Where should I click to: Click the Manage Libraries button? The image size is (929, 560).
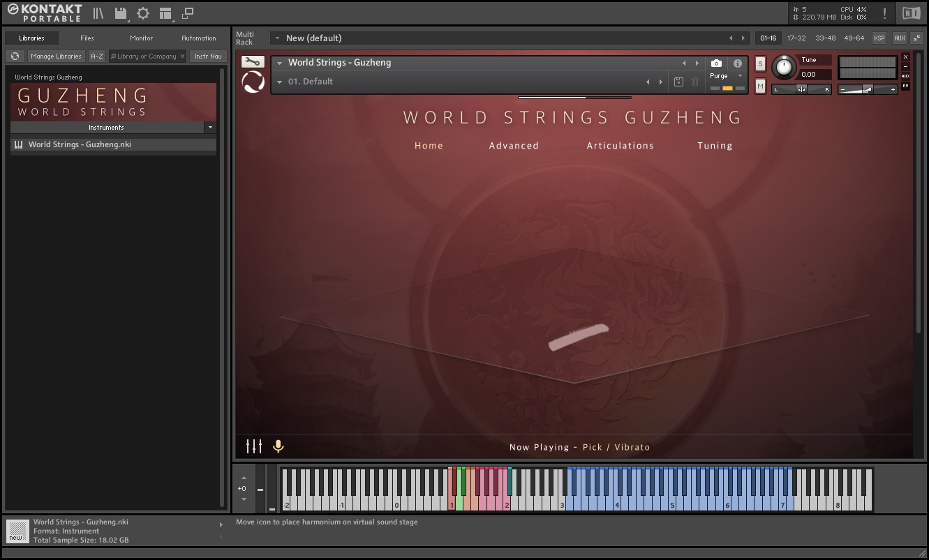coord(56,56)
